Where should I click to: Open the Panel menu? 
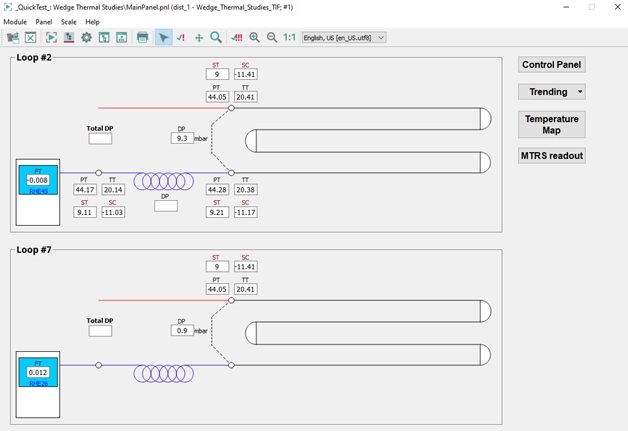(44, 22)
